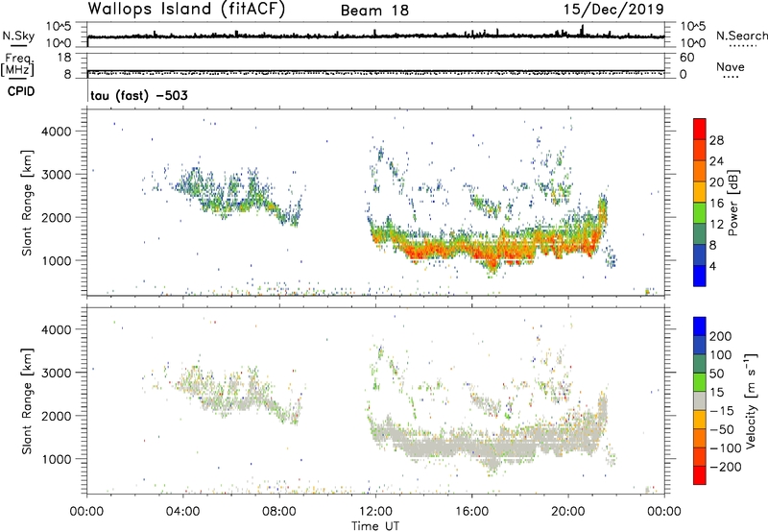Click 'Slant Range [km]' label on velocity panel

pyautogui.click(x=27, y=401)
